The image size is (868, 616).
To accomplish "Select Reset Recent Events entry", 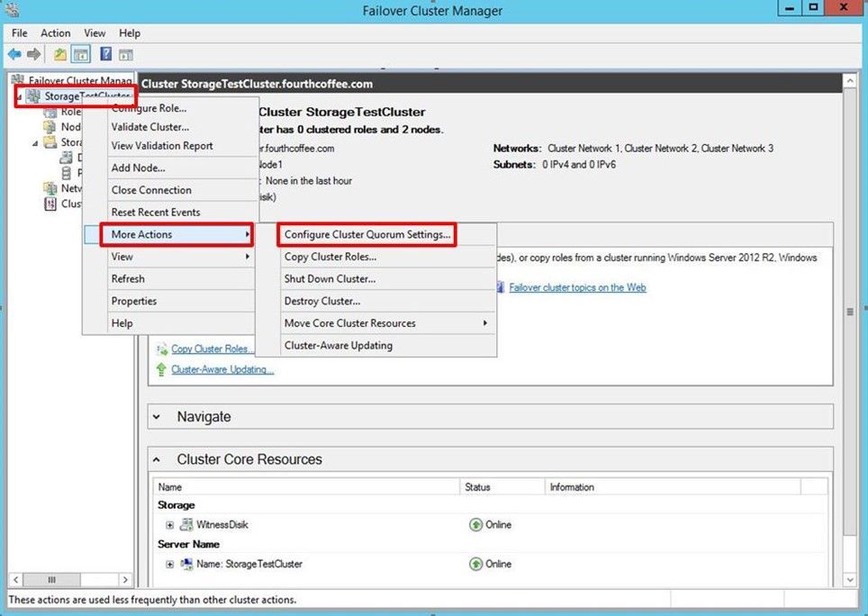I will tap(156, 212).
